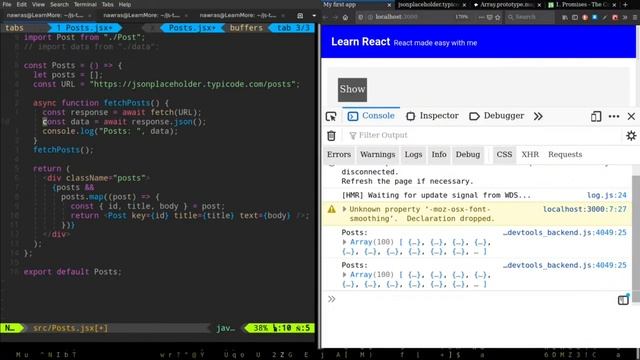Show more devtools tabs with double chevron
The height and width of the screenshot is (360, 640).
538,116
